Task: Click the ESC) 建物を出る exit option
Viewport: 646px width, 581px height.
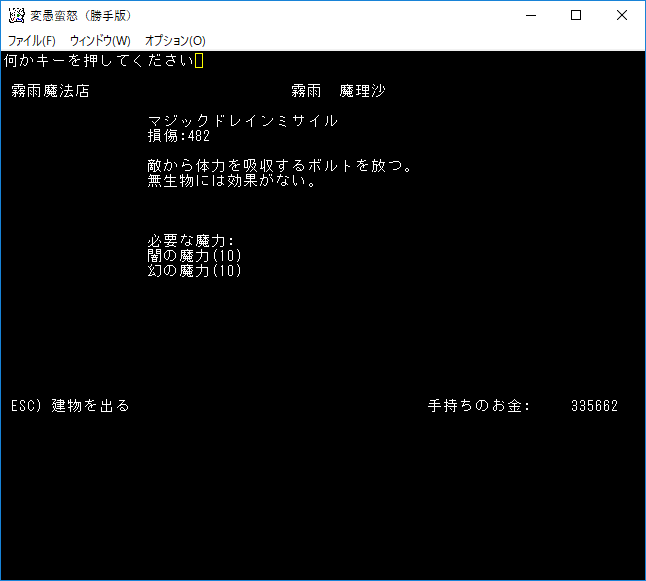Action: [70, 406]
